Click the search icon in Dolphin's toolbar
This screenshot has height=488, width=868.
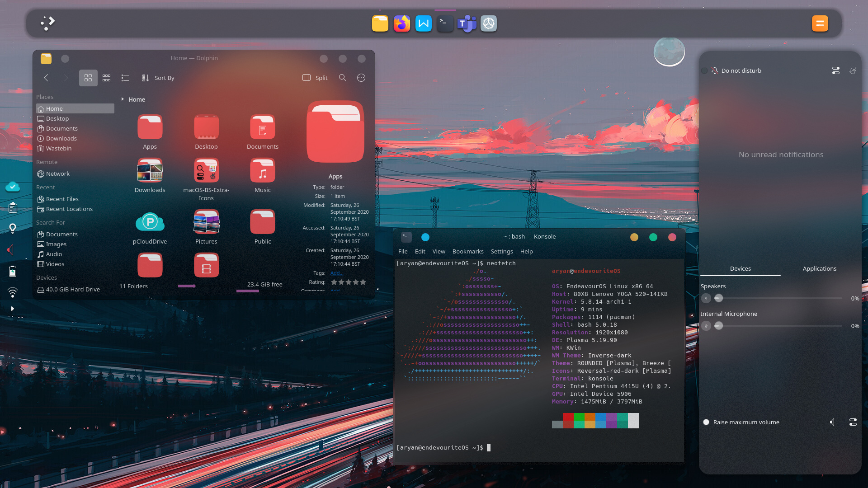pyautogui.click(x=343, y=78)
